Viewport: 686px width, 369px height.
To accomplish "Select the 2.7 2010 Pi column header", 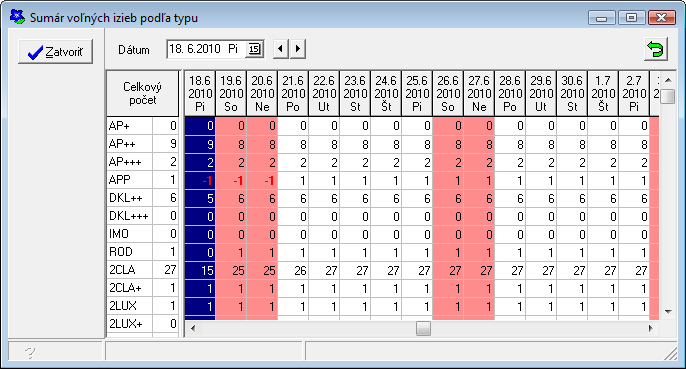I will tap(634, 94).
